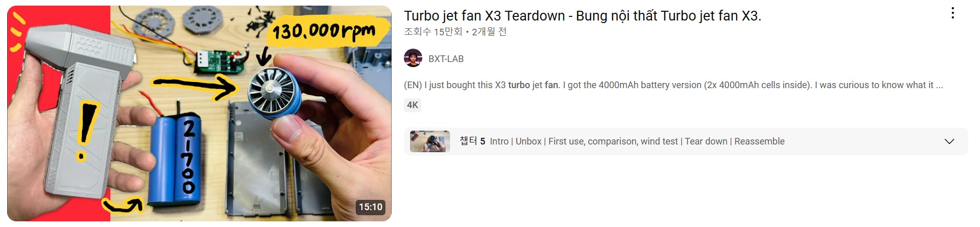980x227 pixels.
Task: Click the 4K quality badge
Action: pos(413,105)
